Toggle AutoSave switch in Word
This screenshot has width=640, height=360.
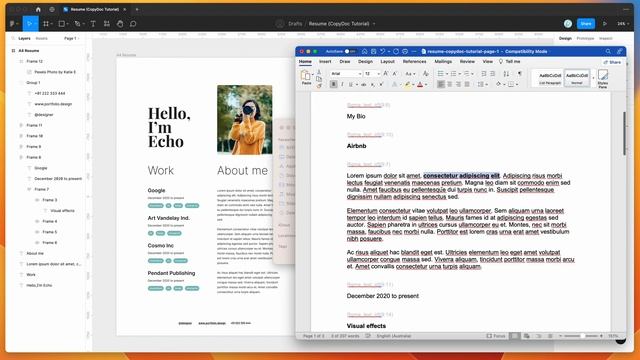350,51
